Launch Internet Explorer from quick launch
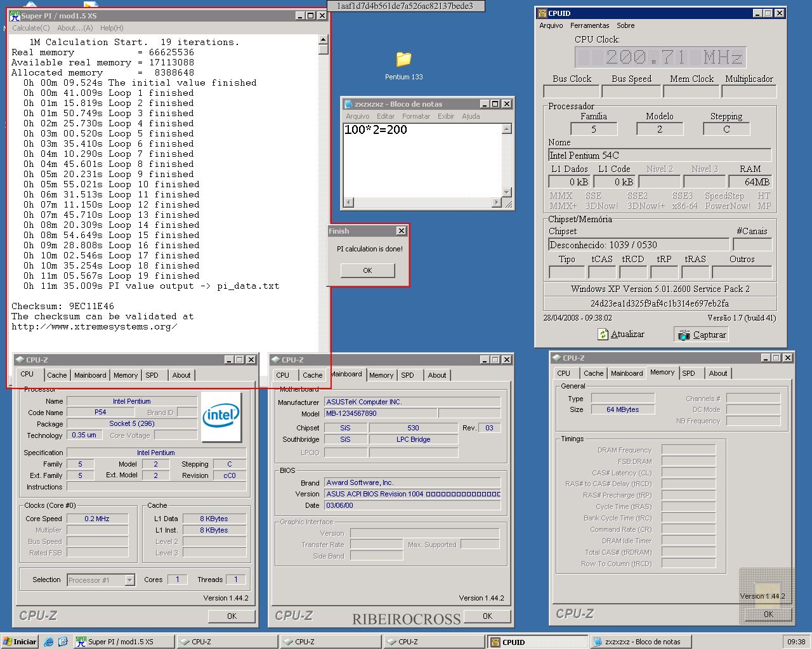 (48, 642)
